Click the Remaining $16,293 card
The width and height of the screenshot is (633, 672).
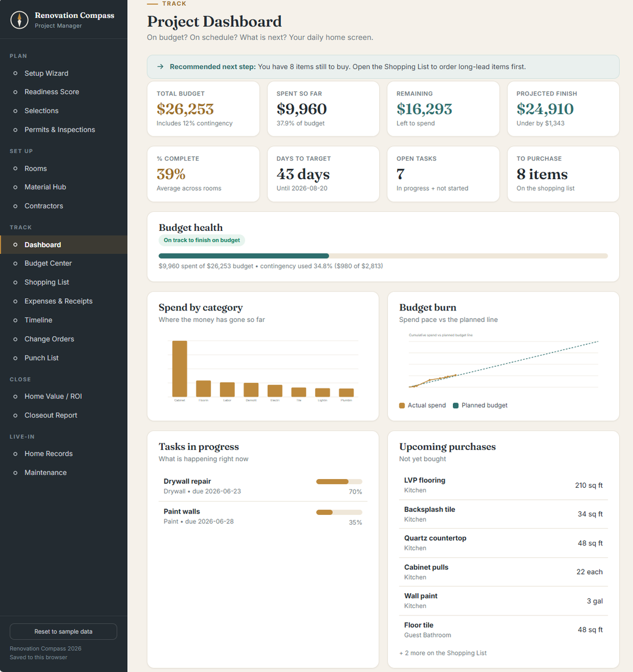pyautogui.click(x=443, y=109)
